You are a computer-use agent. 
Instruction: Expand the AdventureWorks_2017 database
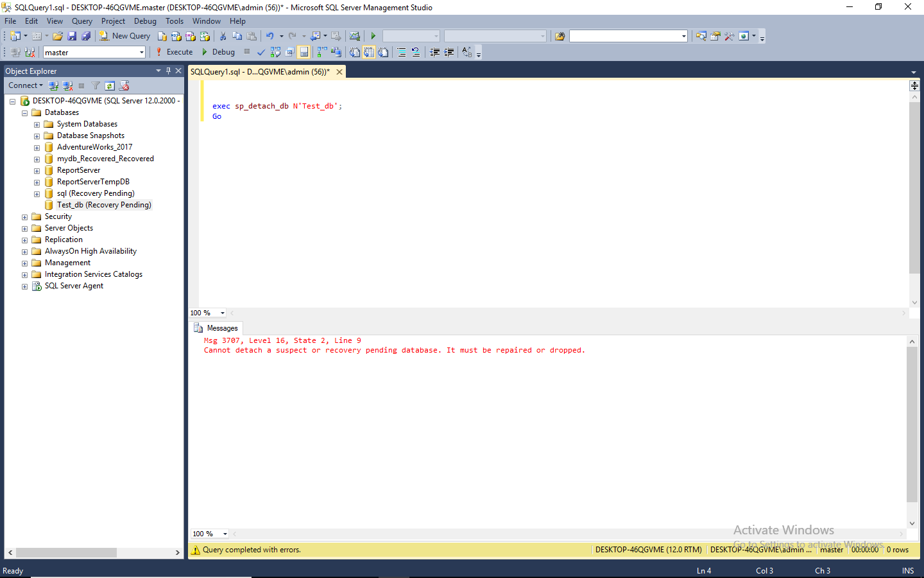tap(37, 148)
